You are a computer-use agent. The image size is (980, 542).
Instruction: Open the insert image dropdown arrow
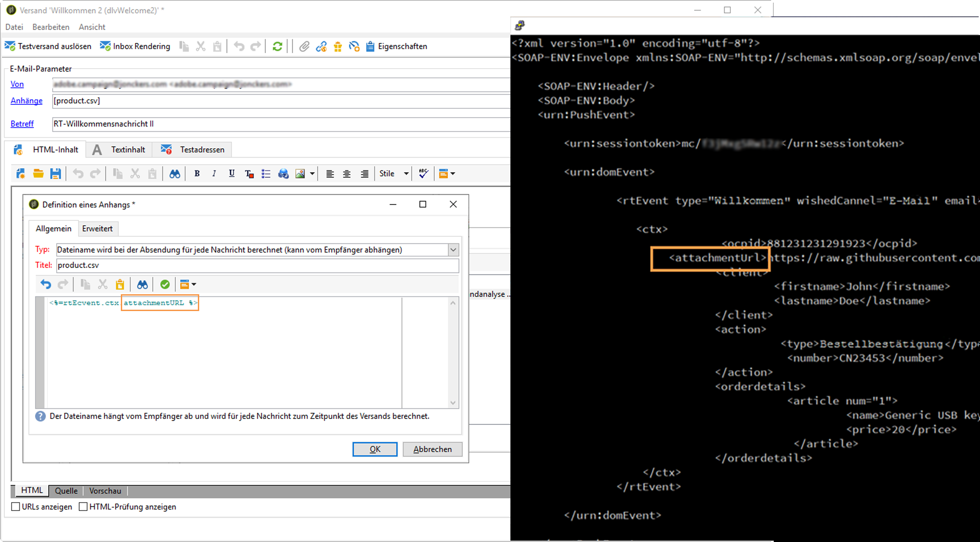pyautogui.click(x=312, y=174)
